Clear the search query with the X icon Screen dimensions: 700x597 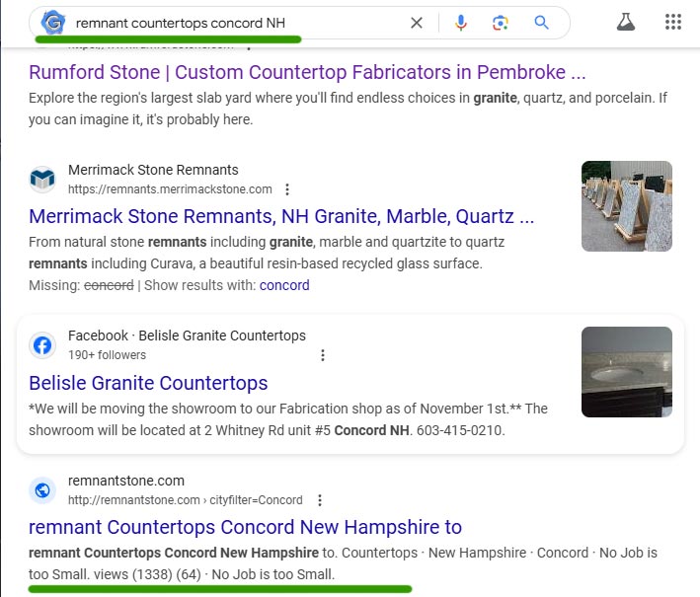[x=416, y=23]
